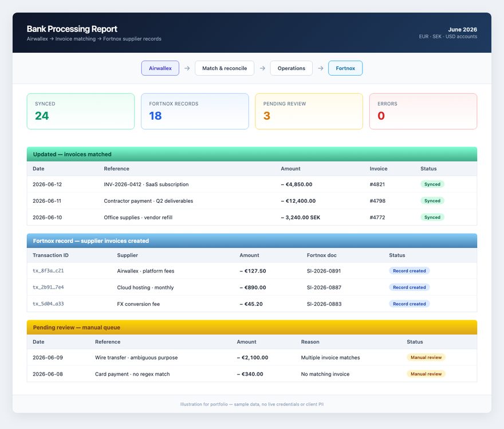
Task: Click the amount – €45.20
Action: 251,304
